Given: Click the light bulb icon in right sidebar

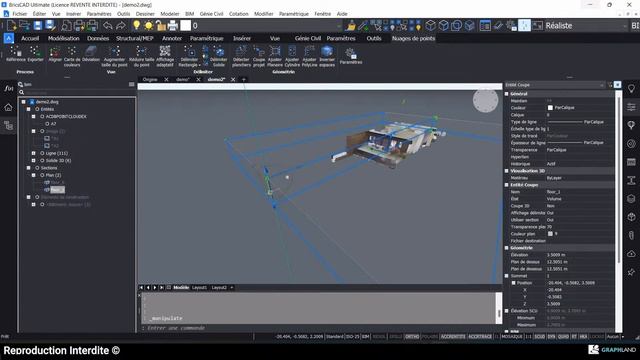Looking at the screenshot, I should (x=631, y=89).
